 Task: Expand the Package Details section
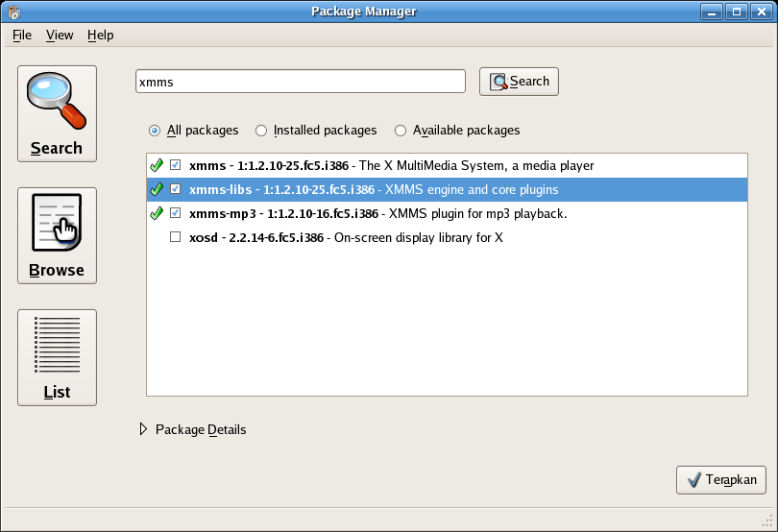pos(143,429)
